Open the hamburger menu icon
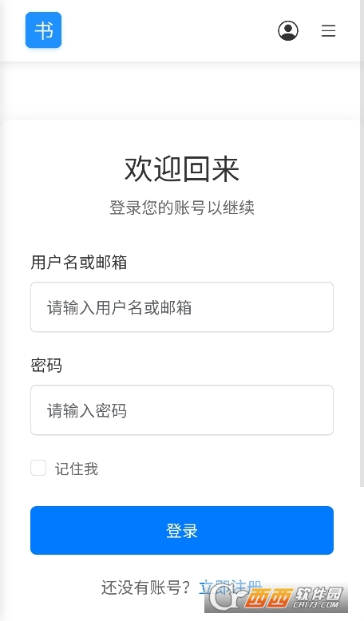The image size is (364, 621). 328,30
